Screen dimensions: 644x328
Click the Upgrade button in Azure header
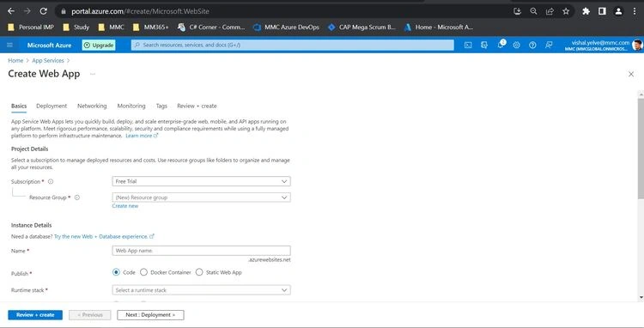pos(99,46)
